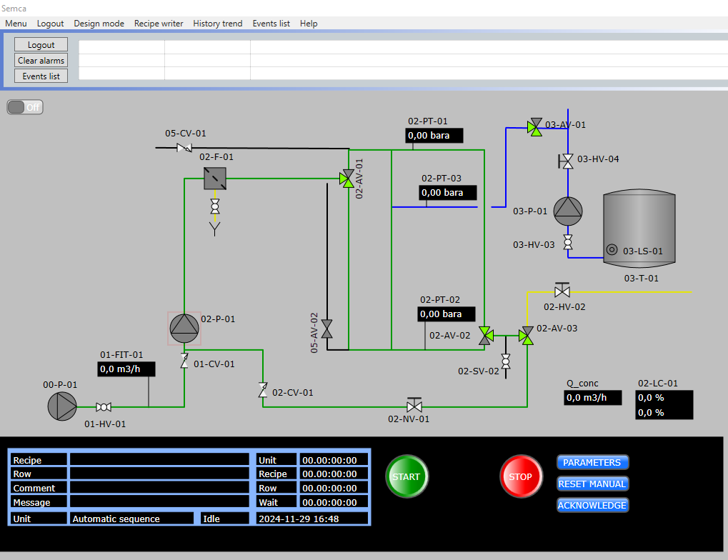Screen dimensions: 728x560
Task: Click the 02-PT-01 pressure readout
Action: point(434,135)
